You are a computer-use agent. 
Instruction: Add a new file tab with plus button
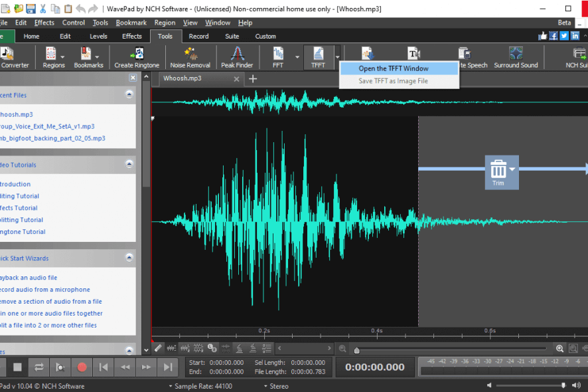click(x=253, y=79)
